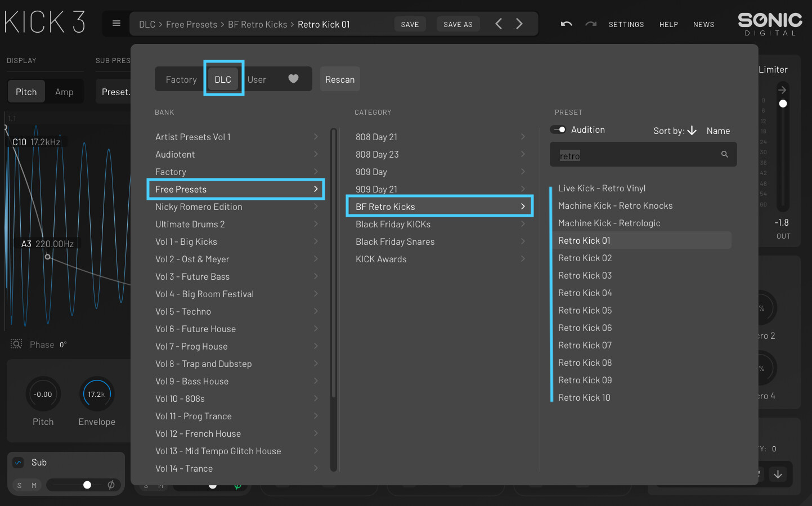Switch to the Factory tab
Viewport: 812px width, 506px height.
(181, 79)
